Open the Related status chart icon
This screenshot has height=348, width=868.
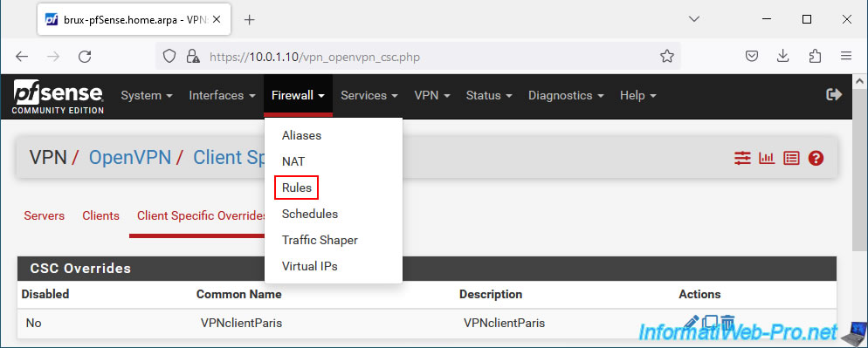(x=767, y=158)
